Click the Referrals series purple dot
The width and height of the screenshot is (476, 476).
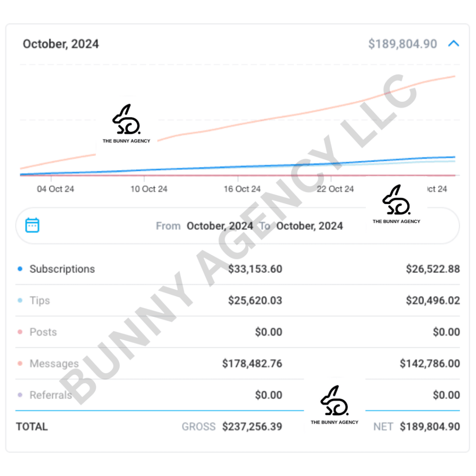pyautogui.click(x=20, y=395)
